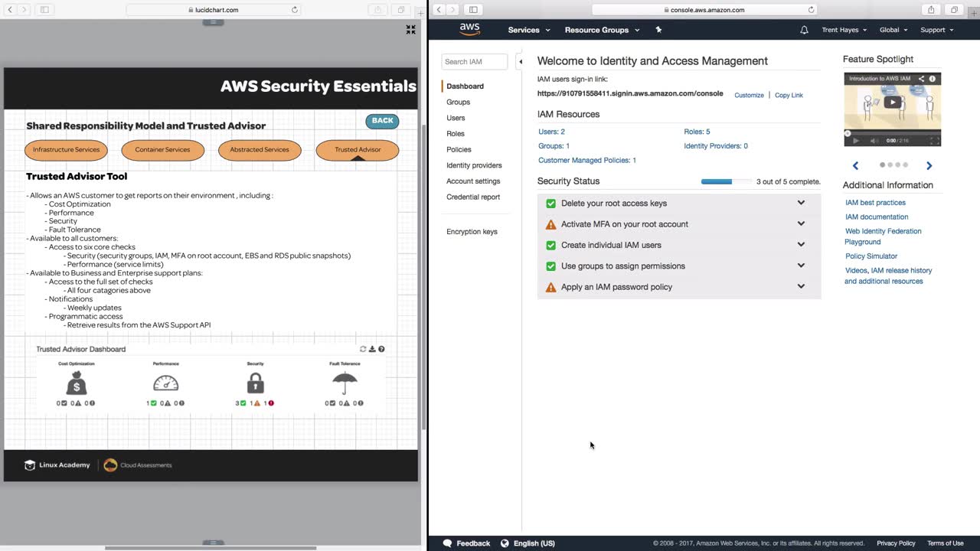Exit fullscreen in the Lucidchart presentation

coord(411,30)
